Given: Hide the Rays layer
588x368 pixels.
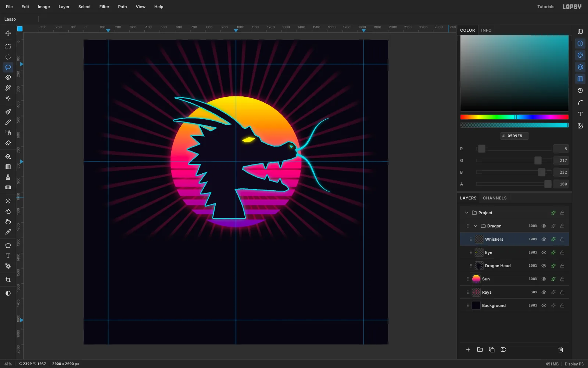Looking at the screenshot, I should click(544, 292).
